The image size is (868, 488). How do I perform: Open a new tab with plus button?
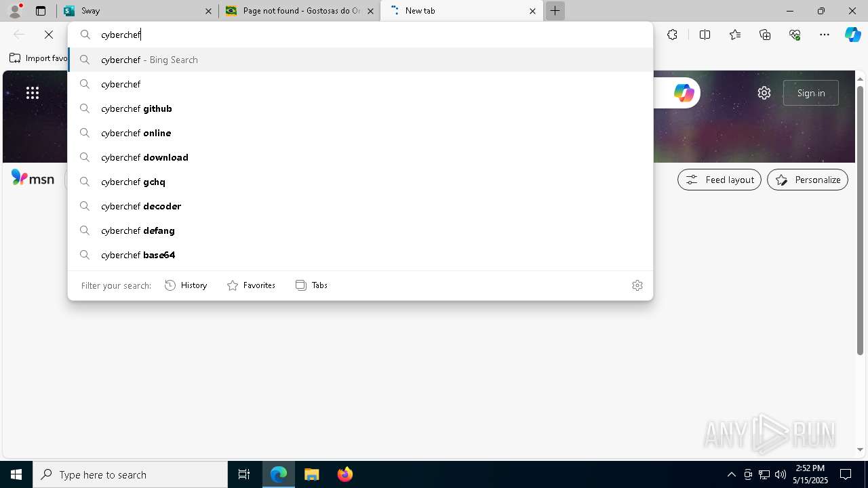point(555,11)
